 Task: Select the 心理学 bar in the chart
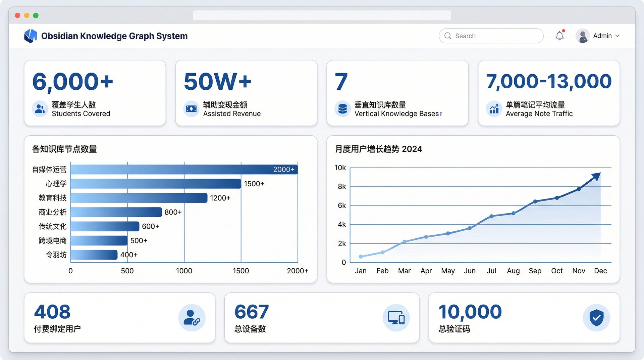click(x=156, y=184)
